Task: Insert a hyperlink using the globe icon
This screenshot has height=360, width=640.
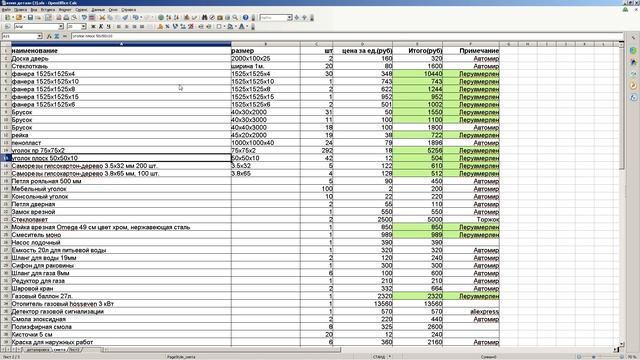Action: 161,18
